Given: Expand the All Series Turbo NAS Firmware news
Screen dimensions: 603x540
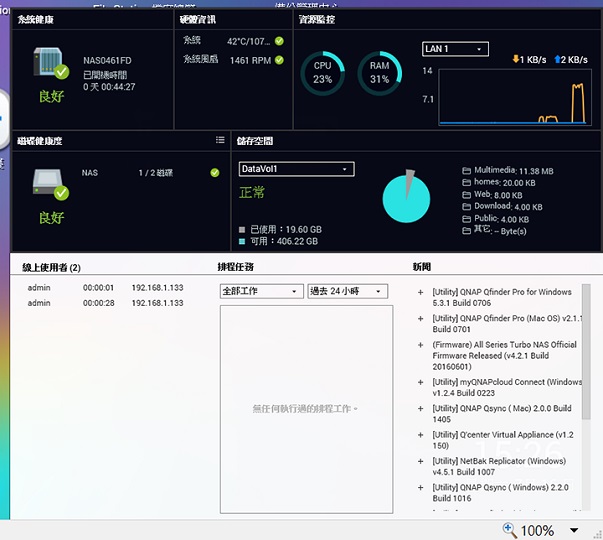Looking at the screenshot, I should pos(420,345).
